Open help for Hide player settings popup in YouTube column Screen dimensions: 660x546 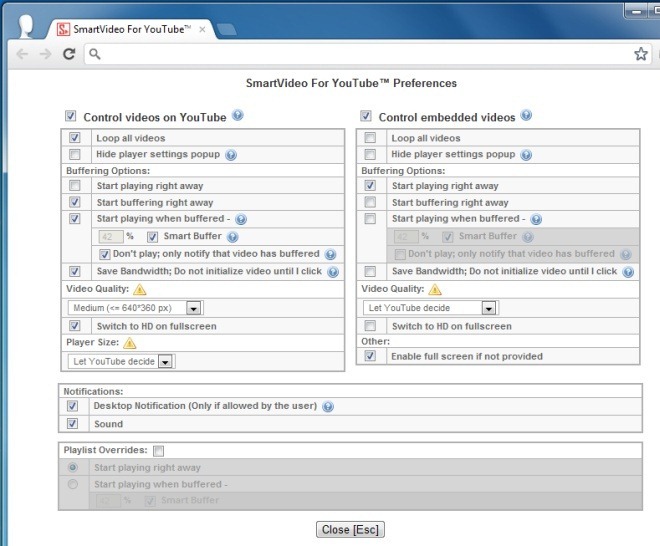click(231, 155)
